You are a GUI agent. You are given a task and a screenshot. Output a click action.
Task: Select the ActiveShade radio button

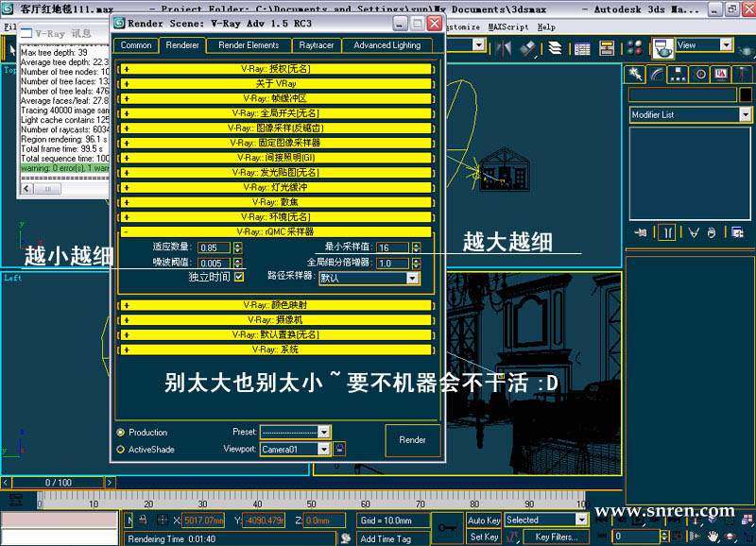pyautogui.click(x=121, y=449)
